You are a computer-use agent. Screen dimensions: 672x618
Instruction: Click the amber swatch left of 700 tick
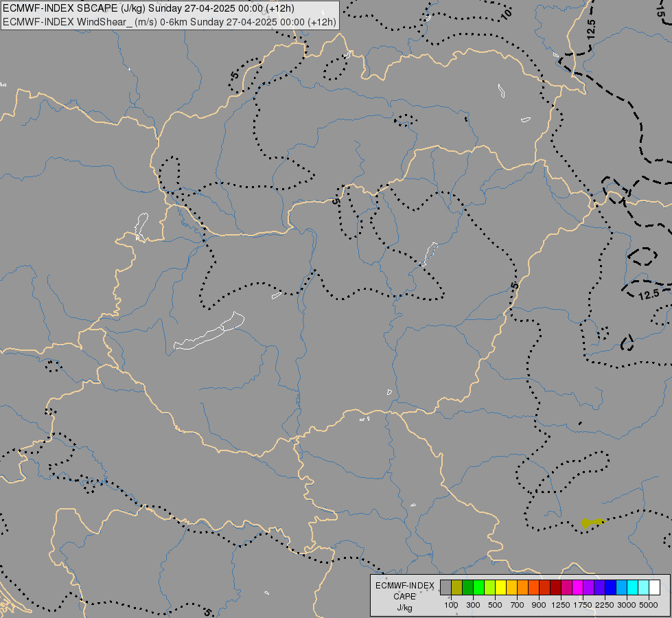point(511,588)
